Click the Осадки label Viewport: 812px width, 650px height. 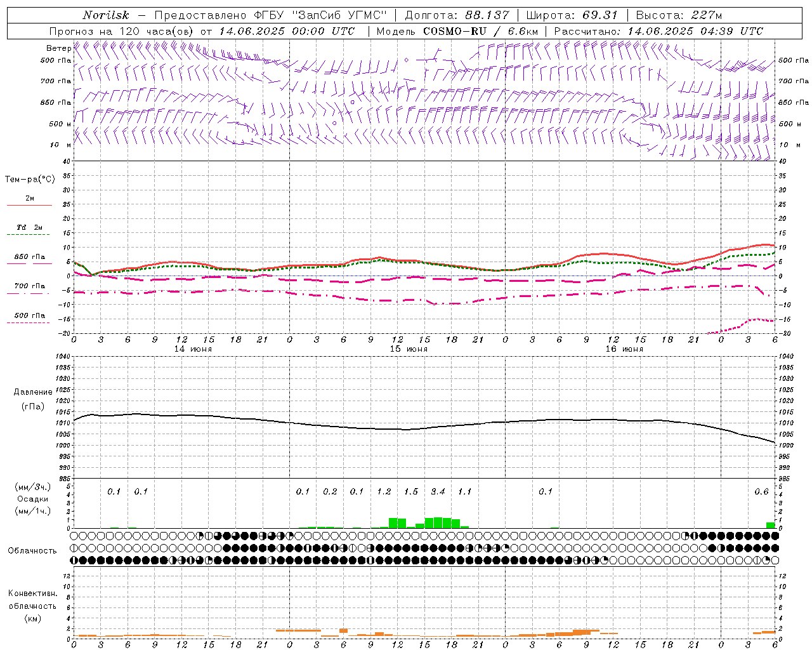click(x=33, y=499)
